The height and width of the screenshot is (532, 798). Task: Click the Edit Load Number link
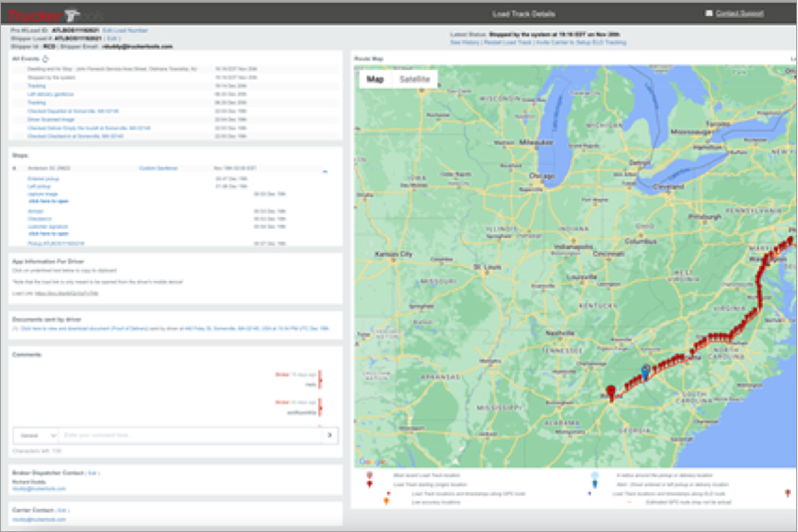coord(123,31)
